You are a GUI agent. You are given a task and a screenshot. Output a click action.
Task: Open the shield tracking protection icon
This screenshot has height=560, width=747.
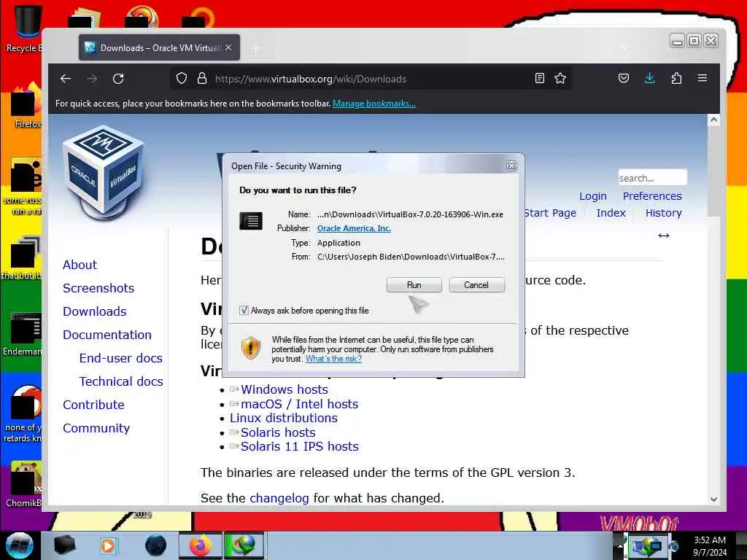pos(182,79)
